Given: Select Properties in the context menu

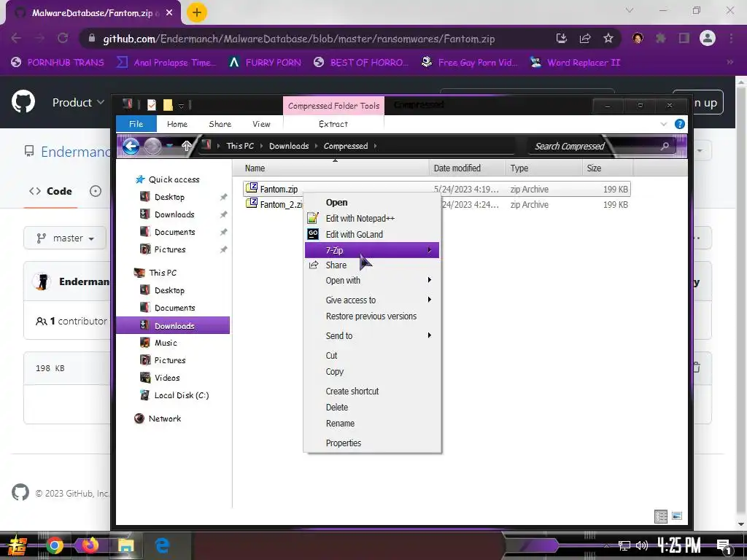Looking at the screenshot, I should [x=371, y=443].
